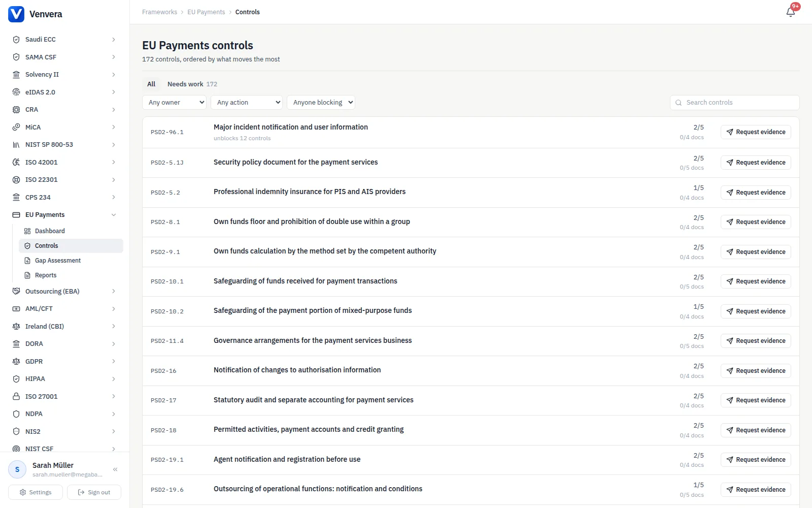Go to Frameworks breadcrumb link

[x=159, y=12]
